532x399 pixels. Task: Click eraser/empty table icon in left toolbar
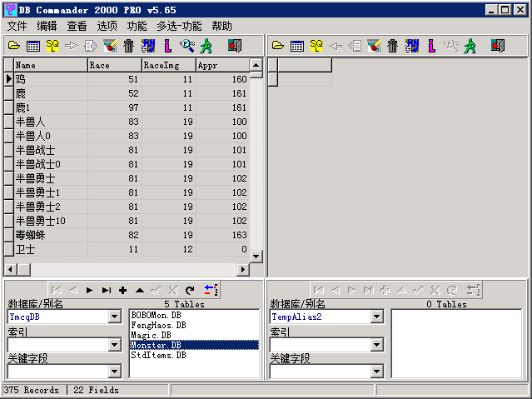point(110,46)
